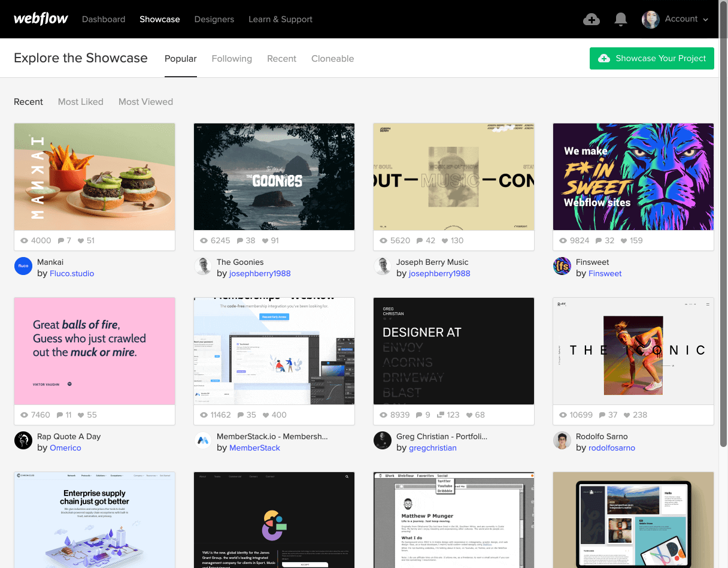728x568 pixels.
Task: Select the Recent sort filter
Action: pyautogui.click(x=29, y=102)
